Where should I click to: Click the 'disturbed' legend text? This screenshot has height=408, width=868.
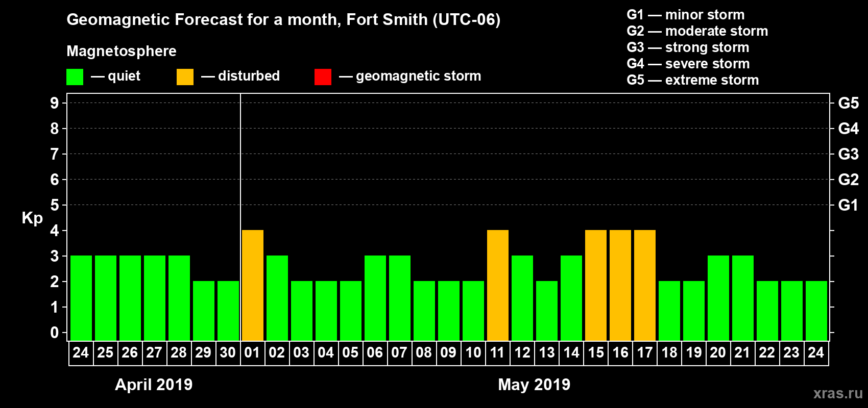[249, 76]
